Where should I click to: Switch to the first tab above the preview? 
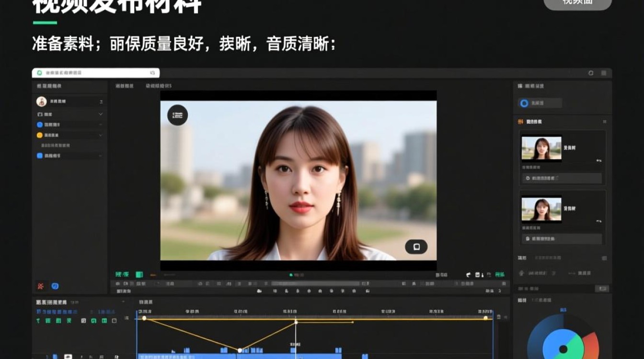click(124, 86)
